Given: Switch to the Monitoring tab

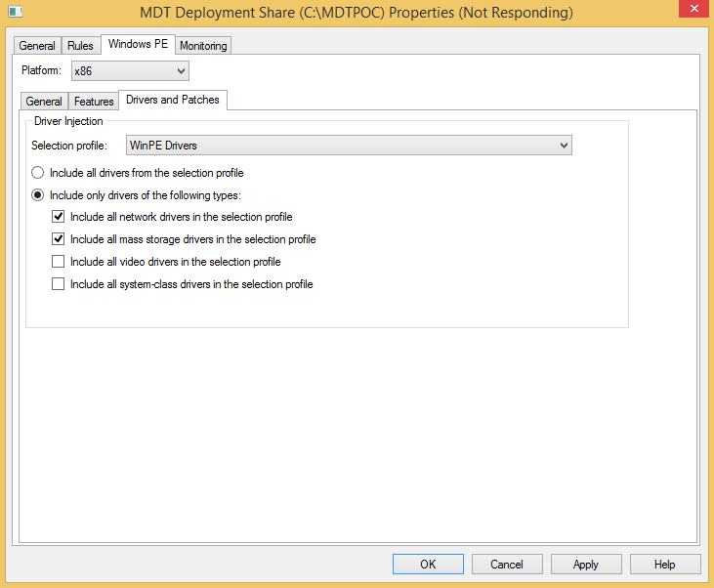Looking at the screenshot, I should coord(203,46).
